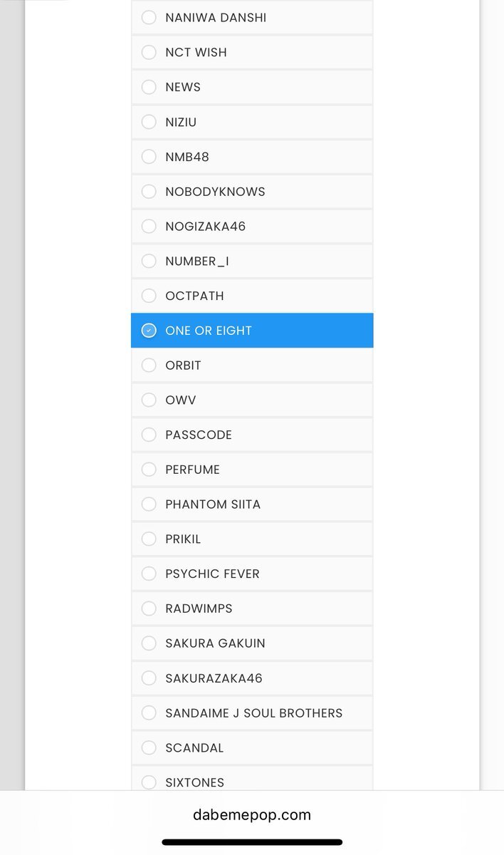
Task: Choose PHANTOM SIITA option
Action: pyautogui.click(x=252, y=504)
